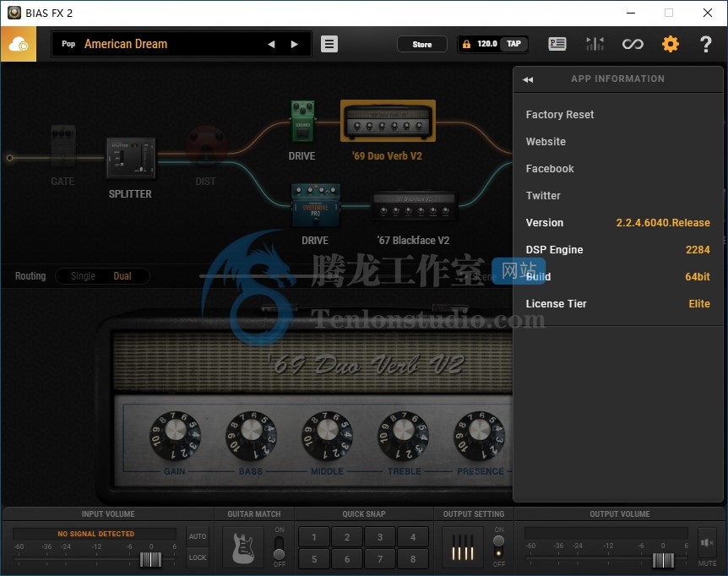The width and height of the screenshot is (728, 576).
Task: Toggle input volume LOCK
Action: pos(198,557)
